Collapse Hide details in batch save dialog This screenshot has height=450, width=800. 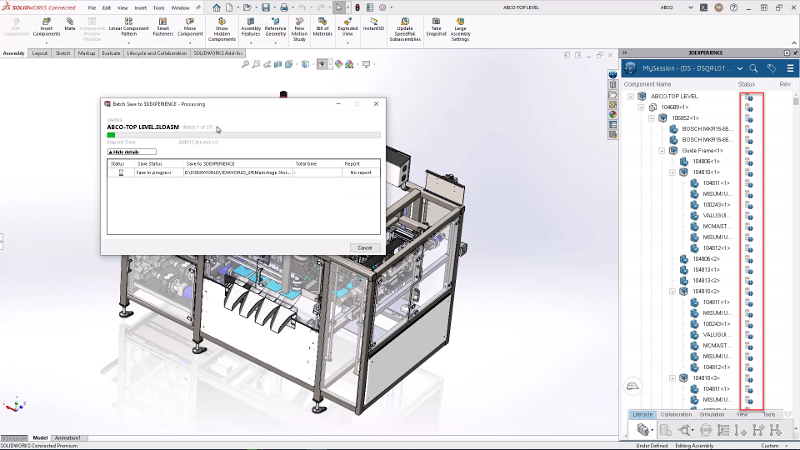point(132,151)
